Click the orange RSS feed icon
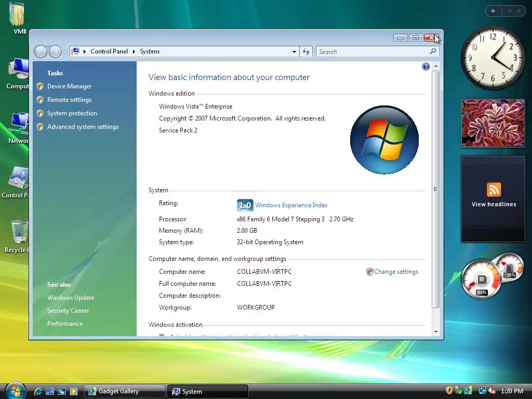The height and width of the screenshot is (399, 532). [494, 189]
